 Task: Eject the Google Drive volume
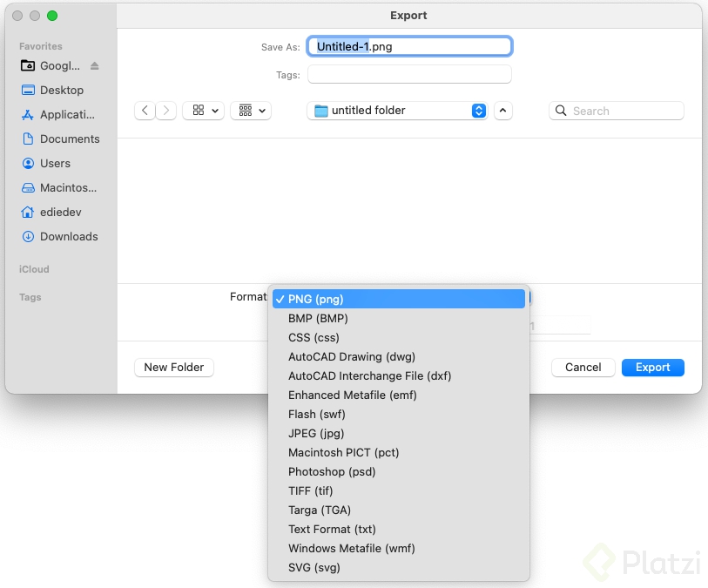[x=94, y=66]
